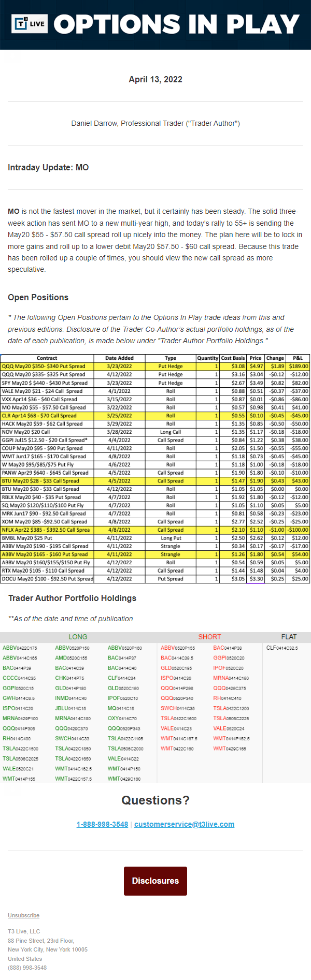311x980 pixels.
Task: Click the flat CLF0414C32.5 holding
Action: (x=282, y=648)
